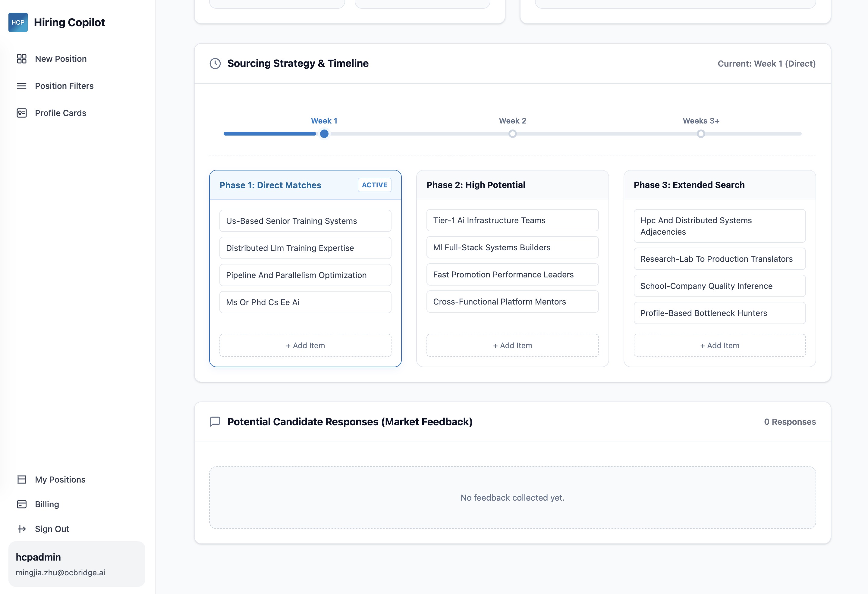Open Billing via its sidebar icon
Viewport: 868px width, 594px height.
tap(21, 504)
